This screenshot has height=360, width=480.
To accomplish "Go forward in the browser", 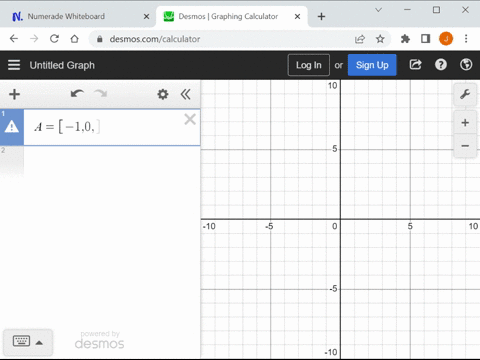I will (34, 39).
